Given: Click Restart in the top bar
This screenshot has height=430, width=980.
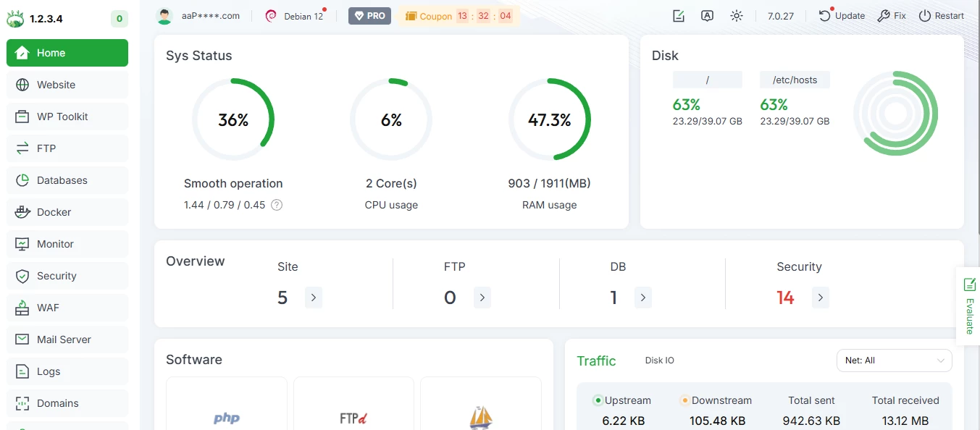Looking at the screenshot, I should 941,15.
